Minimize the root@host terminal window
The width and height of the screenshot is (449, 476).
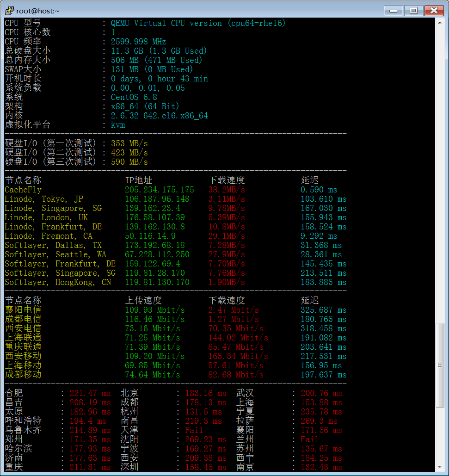click(393, 10)
